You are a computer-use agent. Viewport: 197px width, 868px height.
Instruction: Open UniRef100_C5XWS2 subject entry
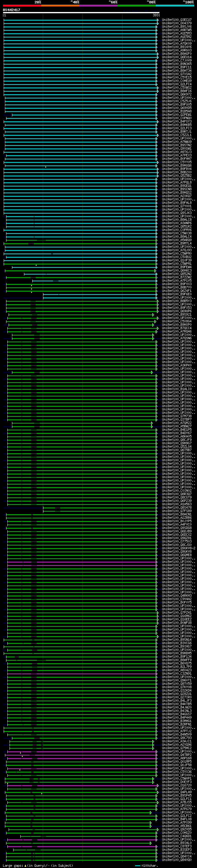pos(176,88)
